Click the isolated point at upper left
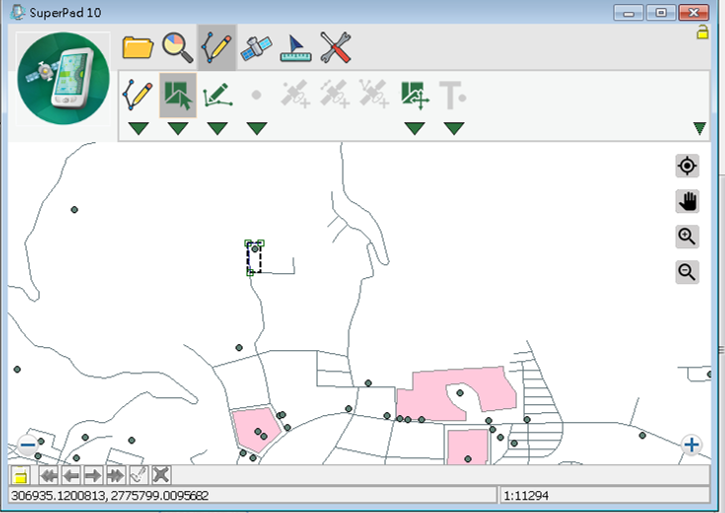This screenshot has width=725, height=513. [74, 210]
